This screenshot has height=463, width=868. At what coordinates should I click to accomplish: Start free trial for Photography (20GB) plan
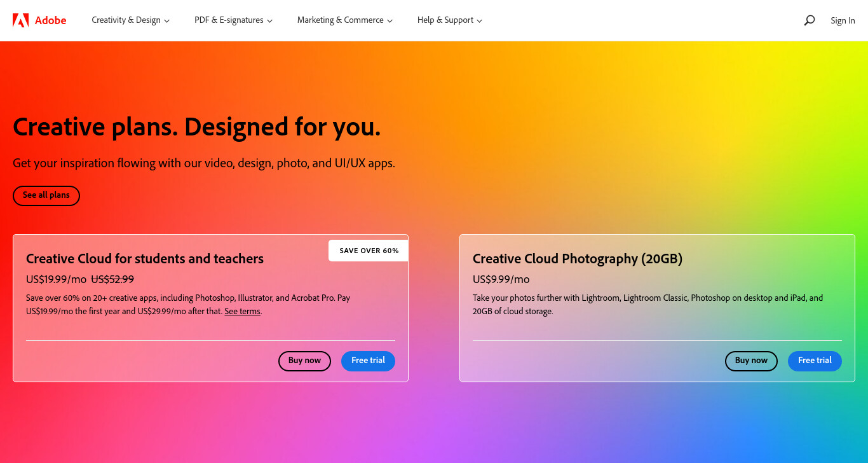(815, 361)
